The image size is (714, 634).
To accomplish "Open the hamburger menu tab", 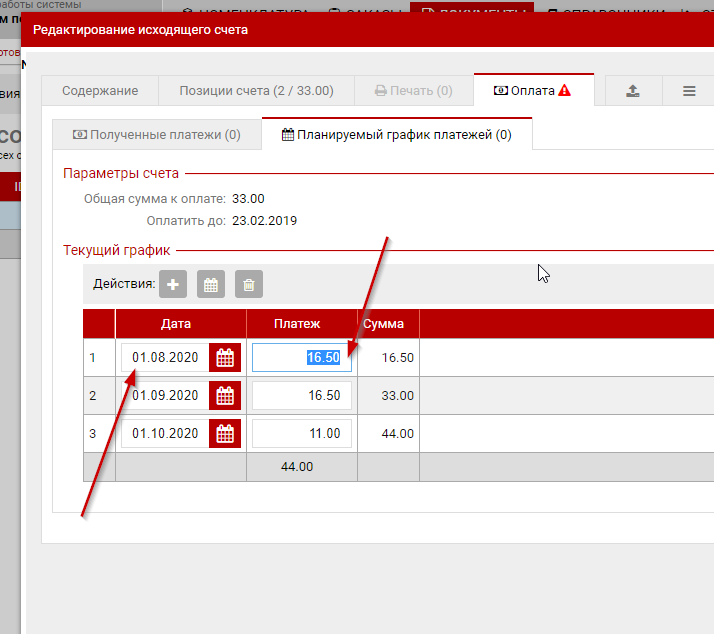I will [689, 91].
